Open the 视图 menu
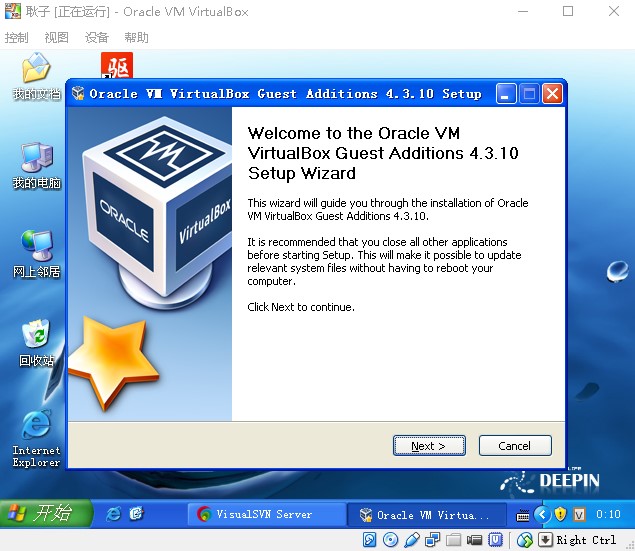Screen dimensions: 635x551 point(56,38)
